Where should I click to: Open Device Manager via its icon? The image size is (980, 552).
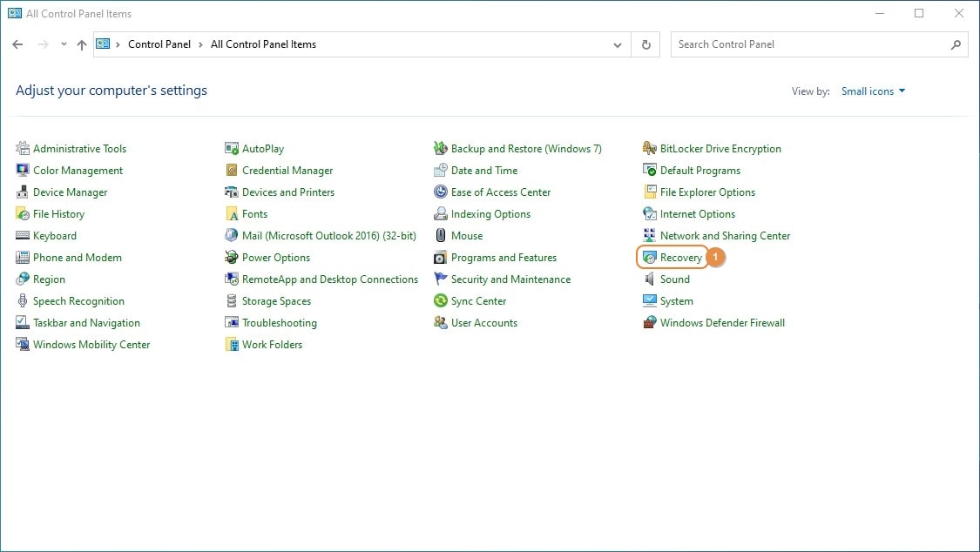[23, 192]
